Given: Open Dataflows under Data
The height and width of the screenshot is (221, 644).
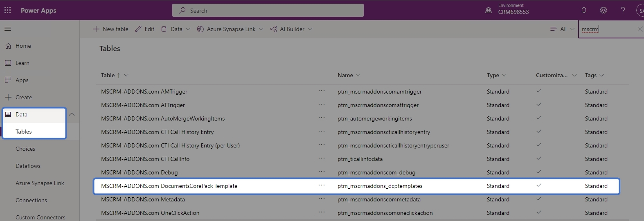Looking at the screenshot, I should [x=28, y=166].
